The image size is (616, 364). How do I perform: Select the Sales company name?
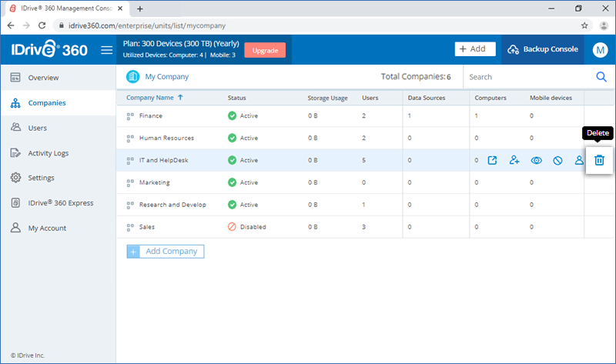[x=147, y=227]
